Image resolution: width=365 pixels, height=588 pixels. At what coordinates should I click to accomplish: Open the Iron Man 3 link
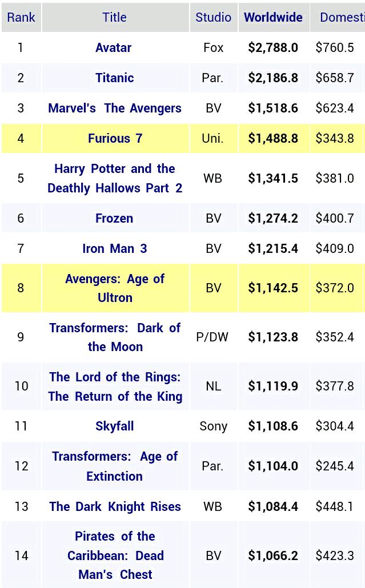point(115,248)
